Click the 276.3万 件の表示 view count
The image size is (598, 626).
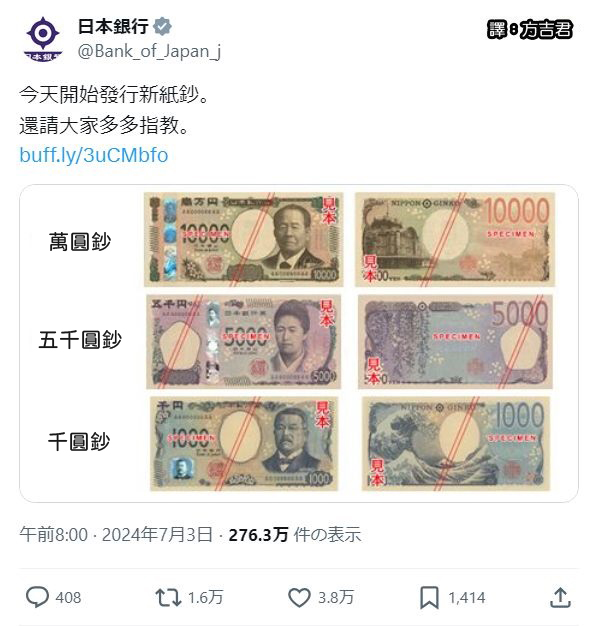point(295,535)
